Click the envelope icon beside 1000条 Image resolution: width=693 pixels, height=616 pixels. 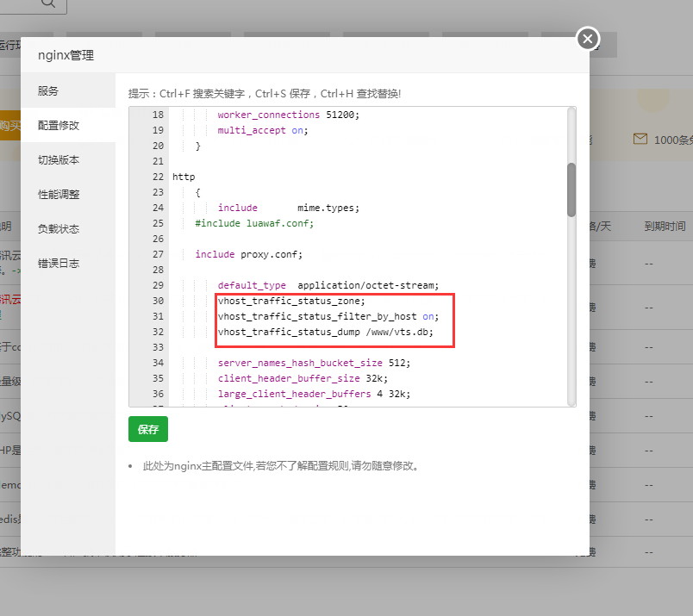(640, 139)
